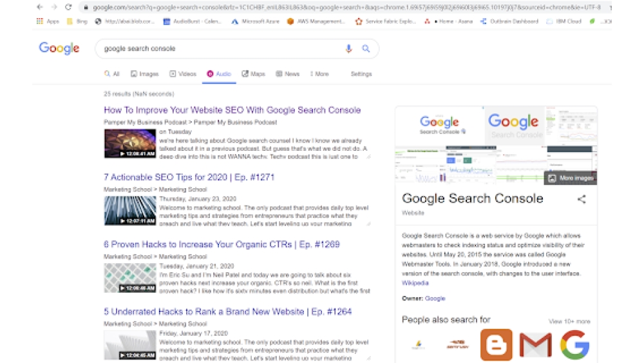
Task: Open the Google Search Console logo image
Action: tap(439, 125)
